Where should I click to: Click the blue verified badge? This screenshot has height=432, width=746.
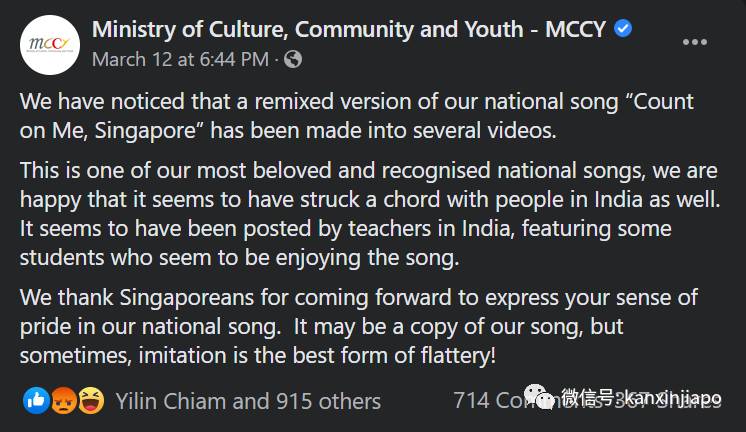click(x=622, y=29)
